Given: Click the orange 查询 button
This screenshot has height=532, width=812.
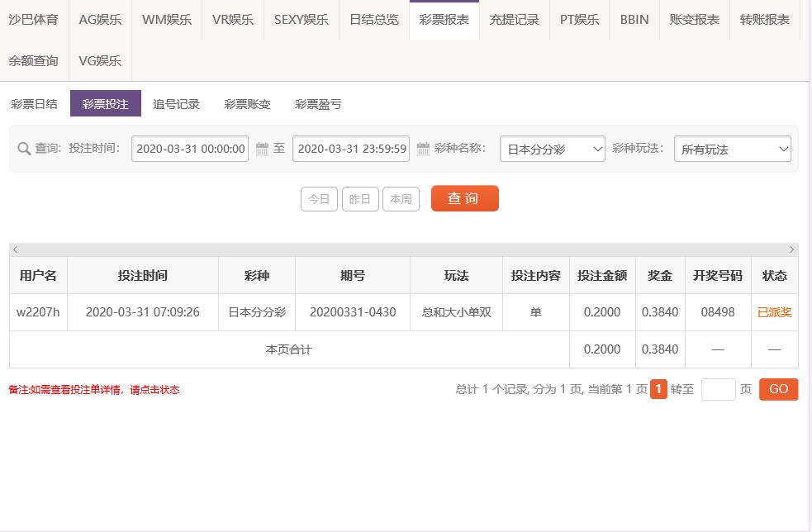Looking at the screenshot, I should coord(464,198).
